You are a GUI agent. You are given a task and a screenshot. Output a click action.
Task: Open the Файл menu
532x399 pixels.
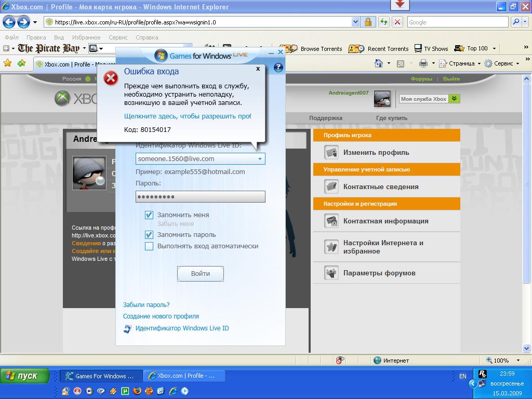click(11, 37)
